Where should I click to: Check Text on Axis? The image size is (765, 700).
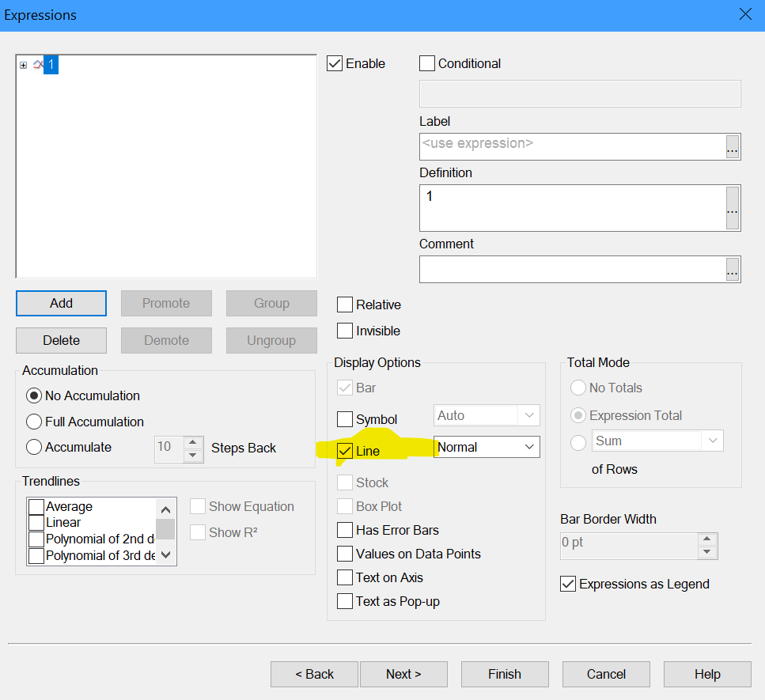click(x=345, y=577)
